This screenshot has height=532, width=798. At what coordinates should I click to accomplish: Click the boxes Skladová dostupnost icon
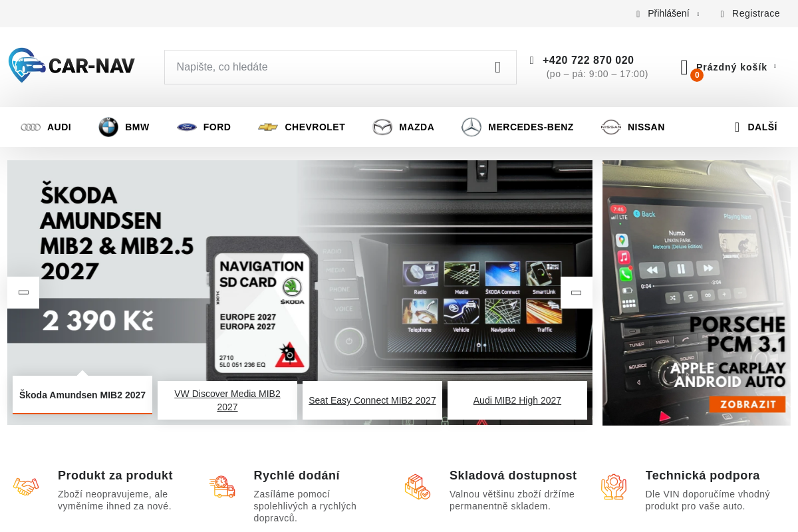tap(418, 487)
